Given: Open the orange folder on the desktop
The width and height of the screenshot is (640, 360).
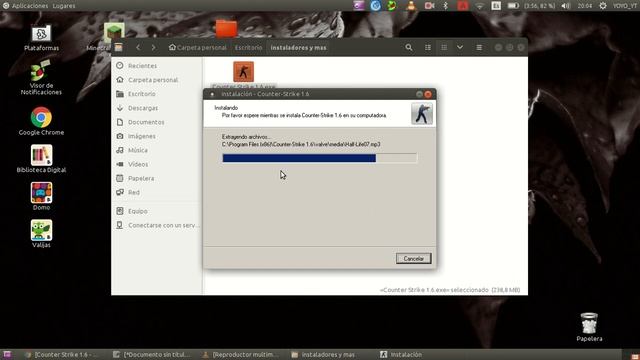Looking at the screenshot, I should pyautogui.click(x=226, y=29).
